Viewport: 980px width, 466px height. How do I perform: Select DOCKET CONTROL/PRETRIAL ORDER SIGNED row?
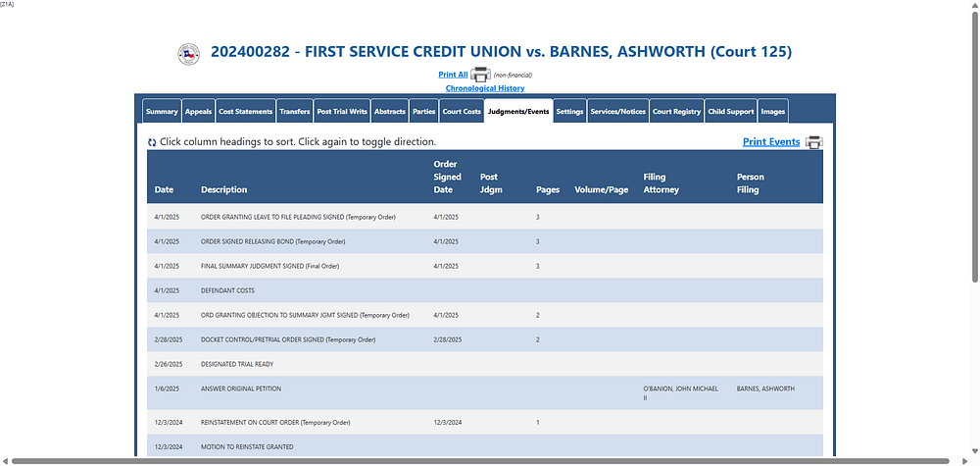(x=485, y=339)
